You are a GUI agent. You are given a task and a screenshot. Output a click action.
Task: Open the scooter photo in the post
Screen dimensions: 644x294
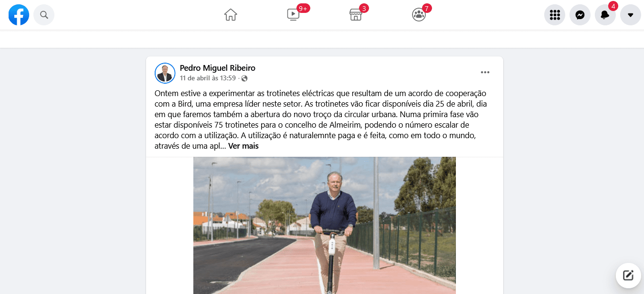tap(325, 225)
